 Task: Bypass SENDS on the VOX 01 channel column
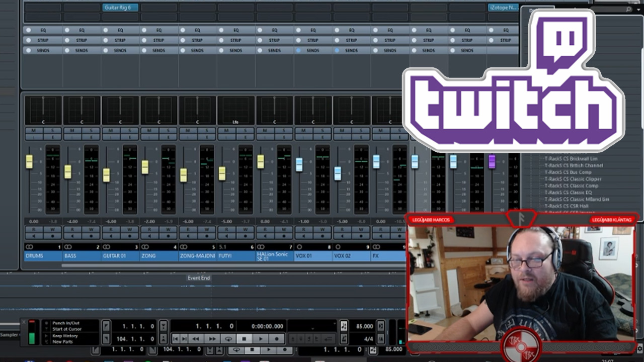click(298, 50)
